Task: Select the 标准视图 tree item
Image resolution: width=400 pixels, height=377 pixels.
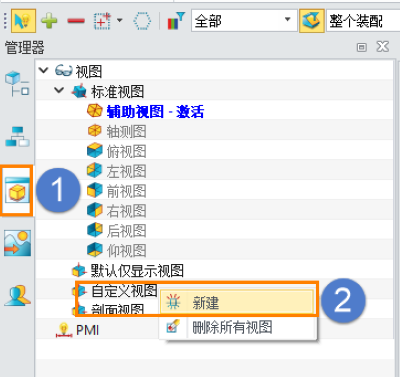Action: pos(117,91)
